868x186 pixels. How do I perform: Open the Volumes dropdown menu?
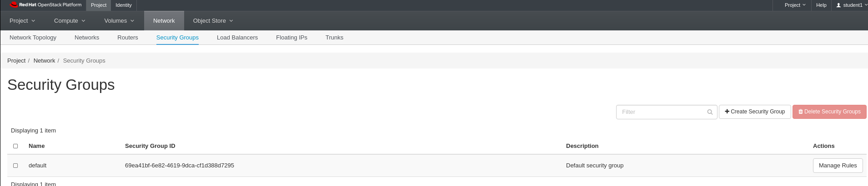[119, 21]
